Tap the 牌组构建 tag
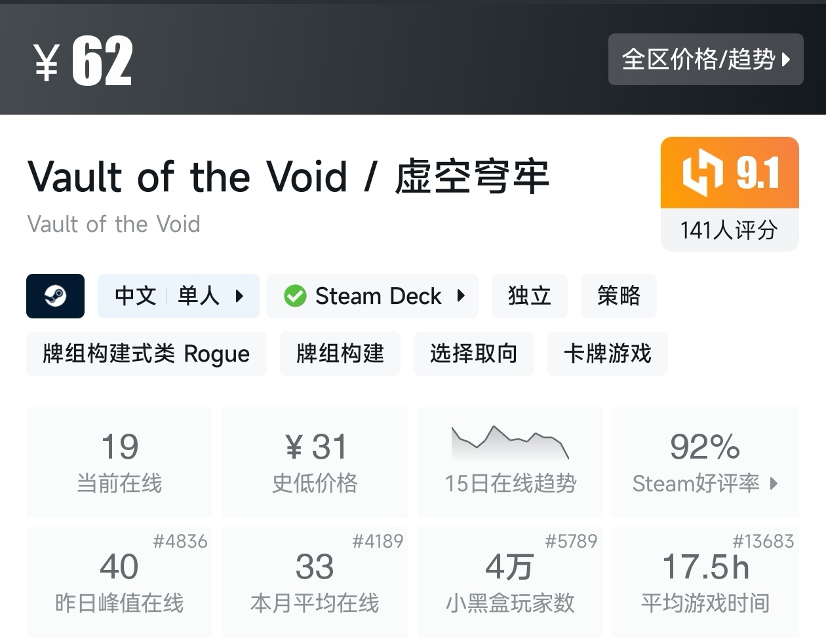Viewport: 826px width, 644px height. click(x=340, y=354)
